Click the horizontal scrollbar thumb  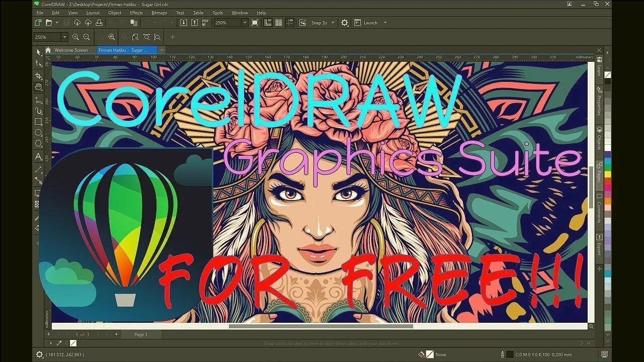pyautogui.click(x=320, y=326)
